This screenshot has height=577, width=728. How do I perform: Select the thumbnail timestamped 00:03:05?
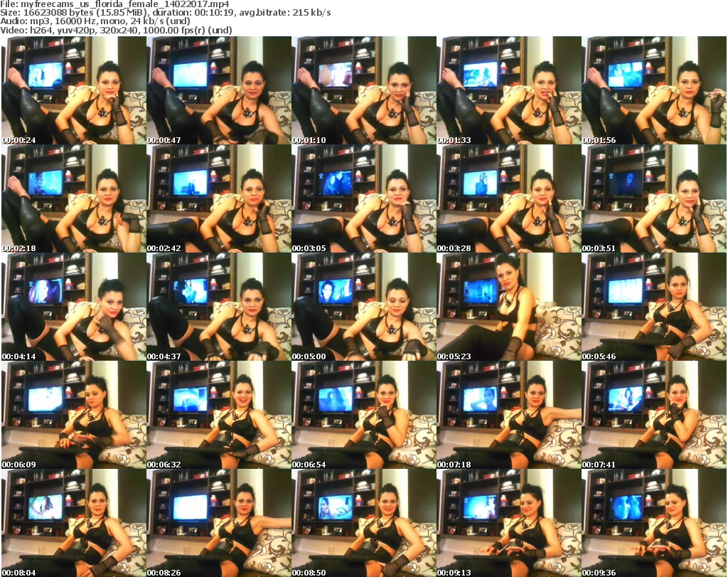click(x=363, y=198)
